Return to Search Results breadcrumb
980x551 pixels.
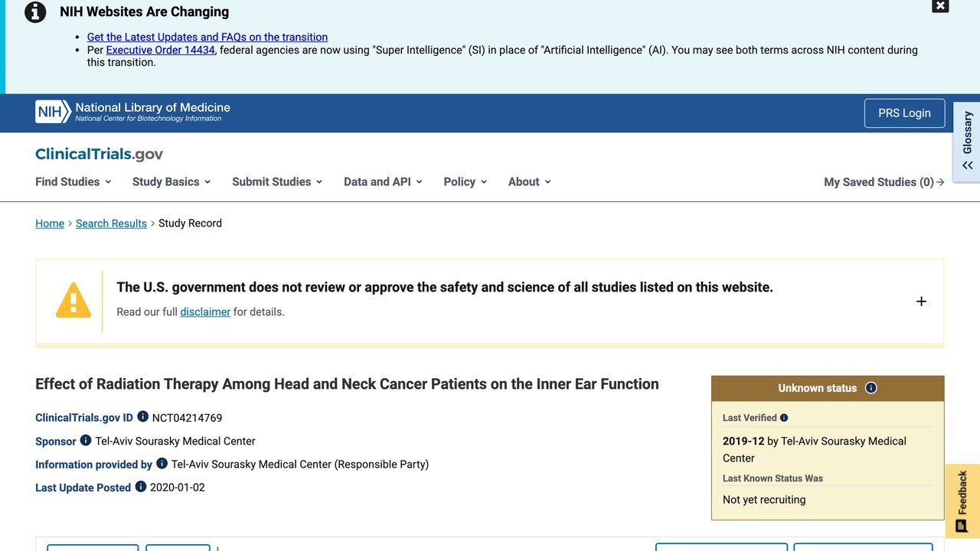pos(111,223)
